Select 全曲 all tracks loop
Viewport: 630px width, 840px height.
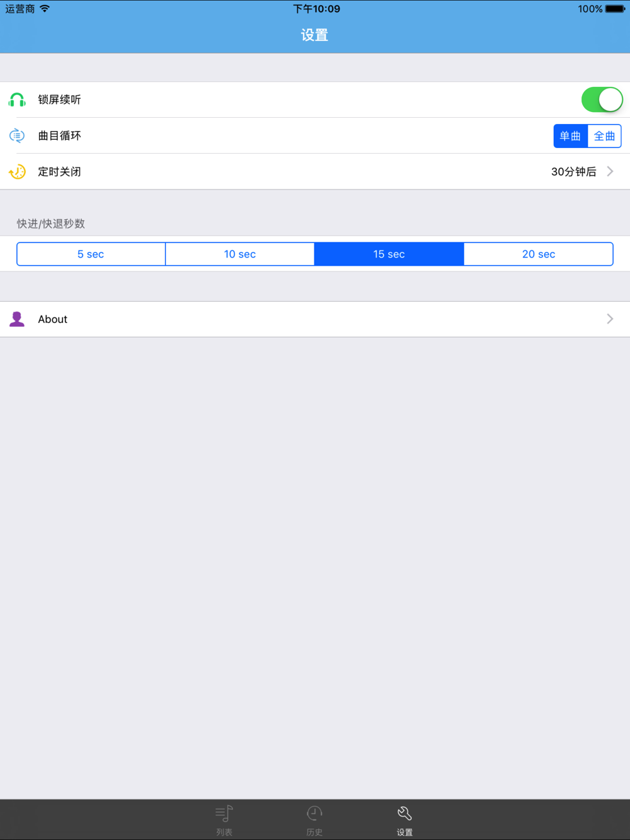click(x=605, y=136)
